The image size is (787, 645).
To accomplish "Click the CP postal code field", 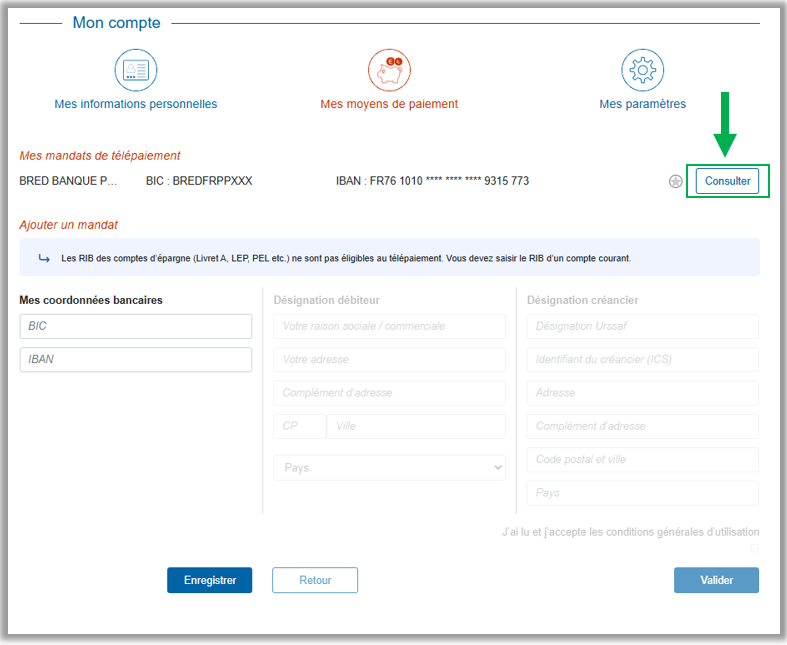I will tap(299, 426).
